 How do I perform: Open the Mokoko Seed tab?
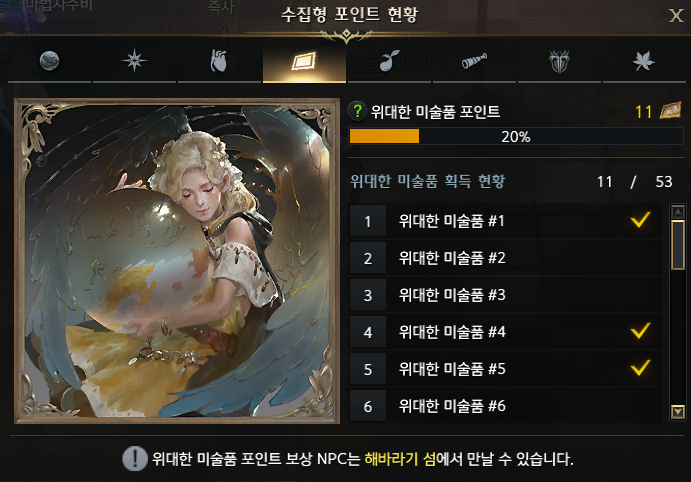point(389,61)
